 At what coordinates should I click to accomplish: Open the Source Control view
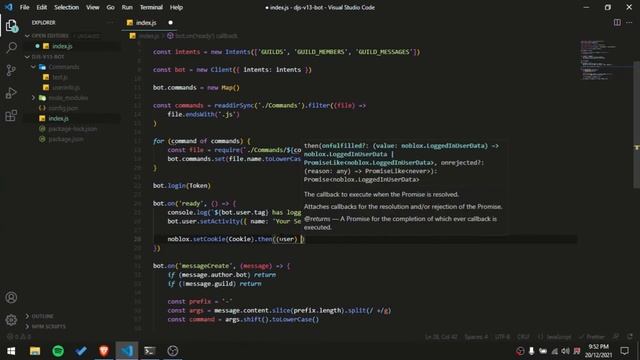[x=11, y=70]
